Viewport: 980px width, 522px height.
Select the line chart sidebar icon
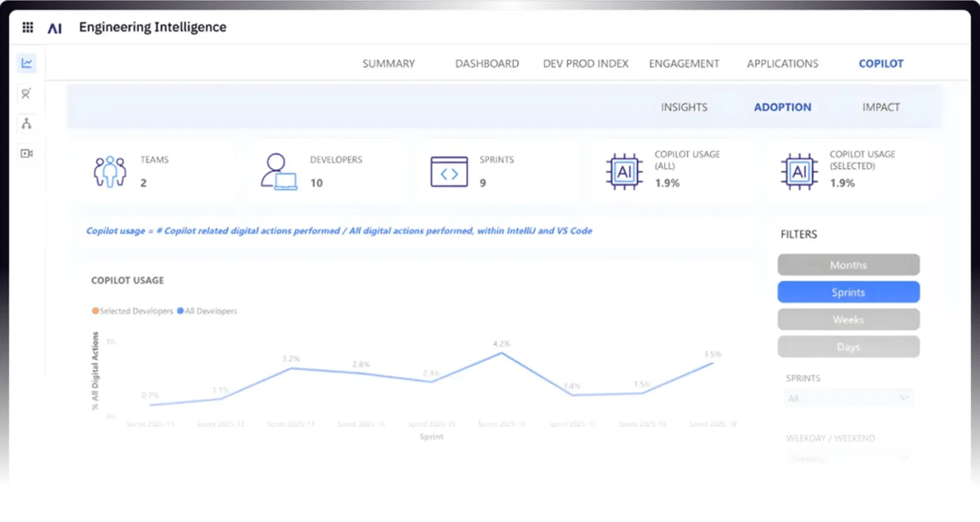tap(26, 63)
